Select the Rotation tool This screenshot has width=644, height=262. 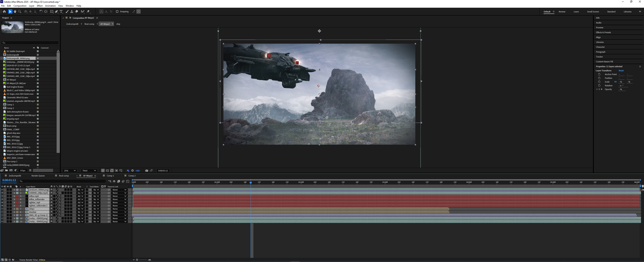(x=41, y=12)
